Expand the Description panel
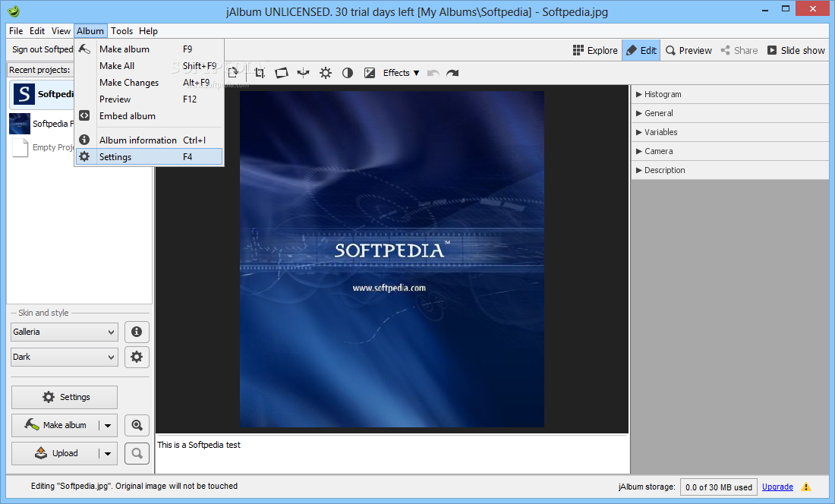 point(729,170)
